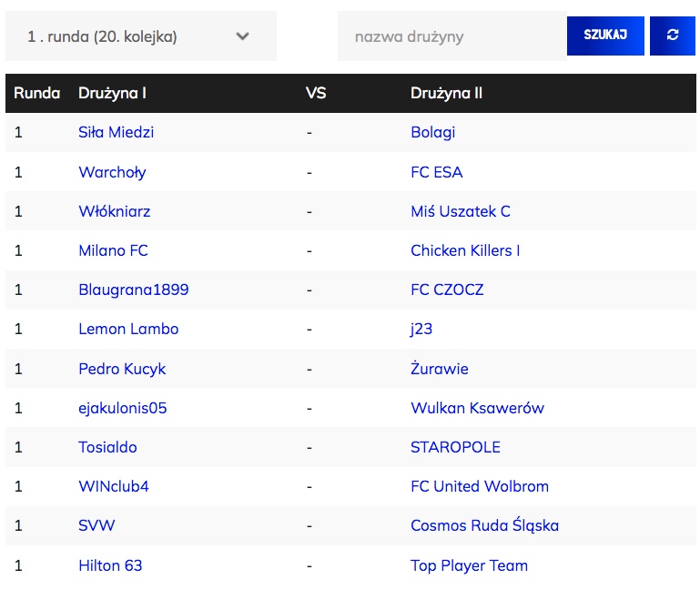This screenshot has width=700, height=590.
Task: Open the Bolagi team link
Action: 433,133
